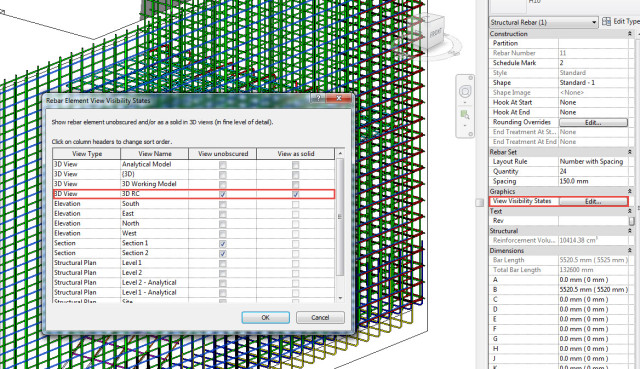This screenshot has height=369, width=640.
Task: Select the Level 2 - Analytical row
Action: pos(193,282)
